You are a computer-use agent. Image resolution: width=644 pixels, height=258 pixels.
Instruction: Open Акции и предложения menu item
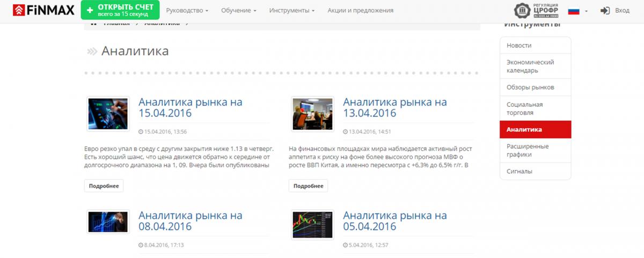pos(360,11)
